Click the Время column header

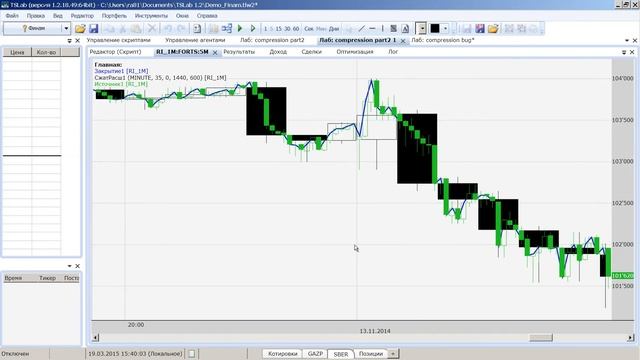[x=13, y=278]
